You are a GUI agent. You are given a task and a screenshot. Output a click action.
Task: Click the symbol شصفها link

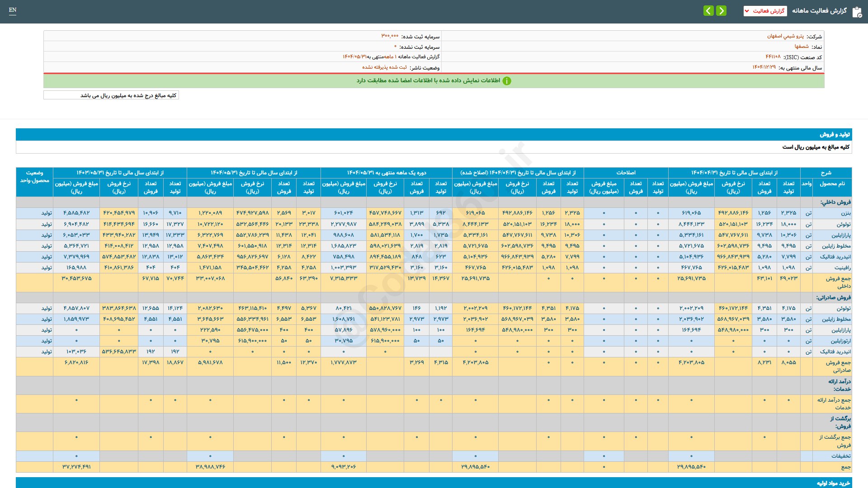click(x=802, y=47)
